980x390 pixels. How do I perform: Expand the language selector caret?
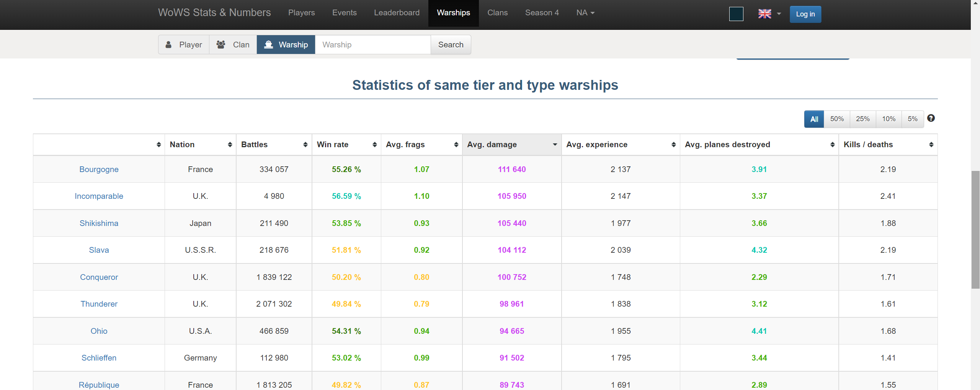[x=779, y=14]
